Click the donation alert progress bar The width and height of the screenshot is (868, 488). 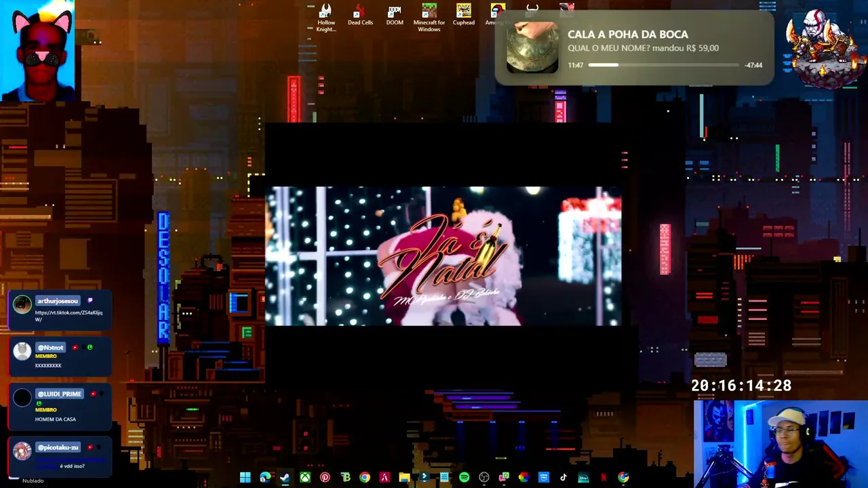663,65
